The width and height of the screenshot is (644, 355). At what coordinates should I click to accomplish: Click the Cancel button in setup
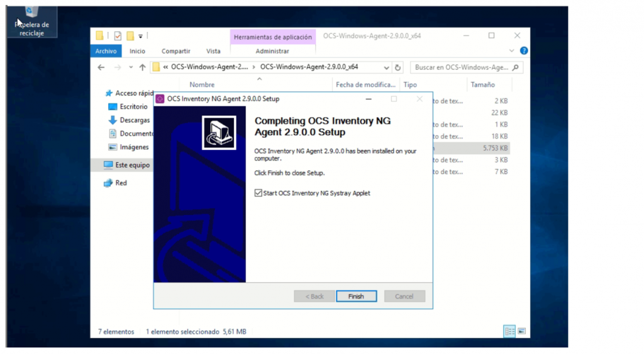click(x=404, y=296)
